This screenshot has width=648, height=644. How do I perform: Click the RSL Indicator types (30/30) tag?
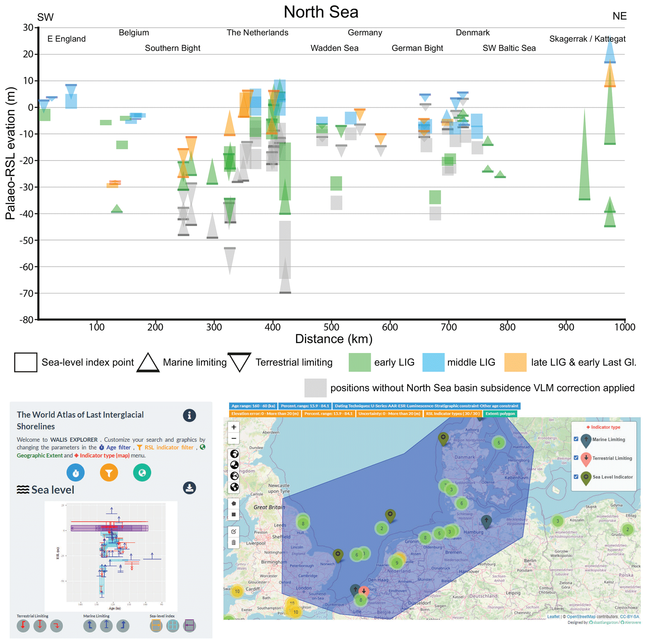pos(452,414)
